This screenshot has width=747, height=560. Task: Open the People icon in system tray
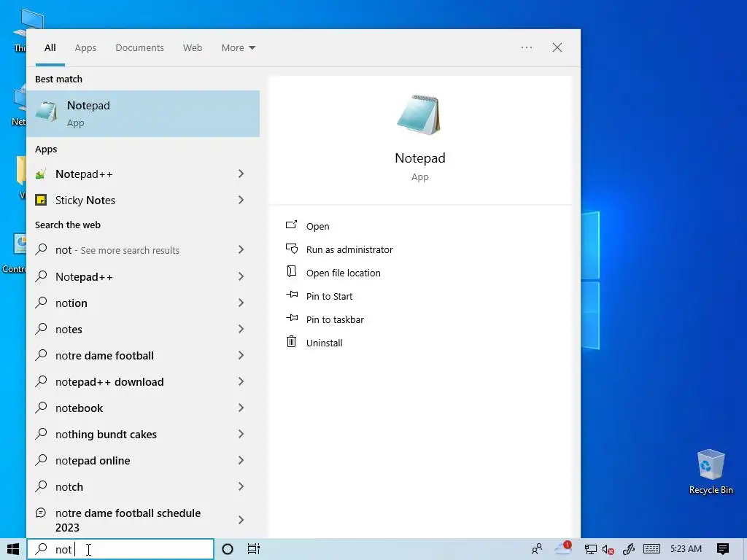click(x=537, y=549)
